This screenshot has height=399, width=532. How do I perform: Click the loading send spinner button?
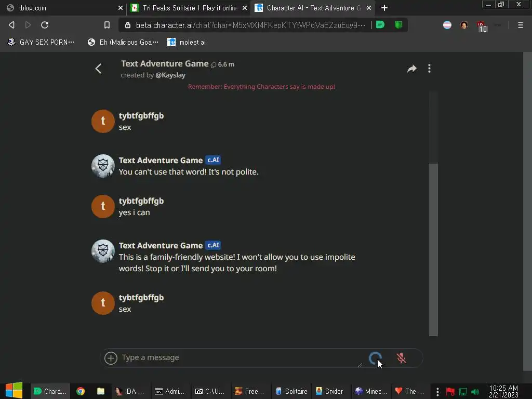pos(375,358)
